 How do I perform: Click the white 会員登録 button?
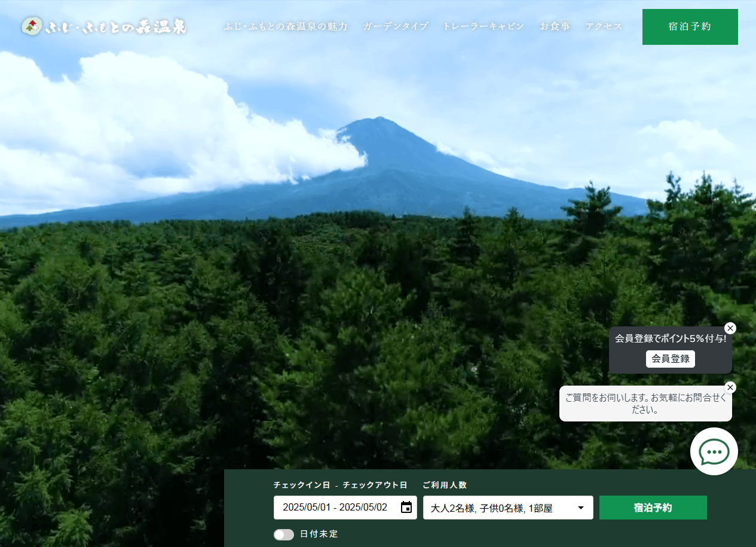(x=670, y=359)
